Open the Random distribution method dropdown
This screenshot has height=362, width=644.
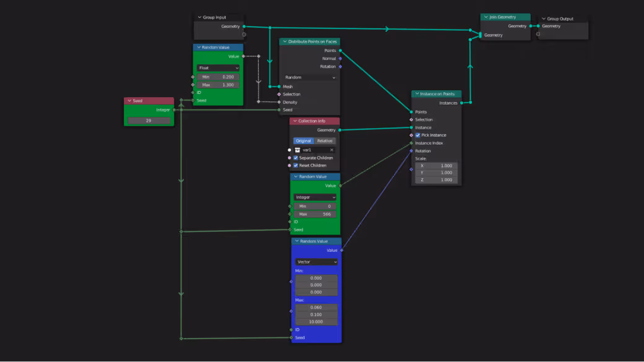[310, 77]
